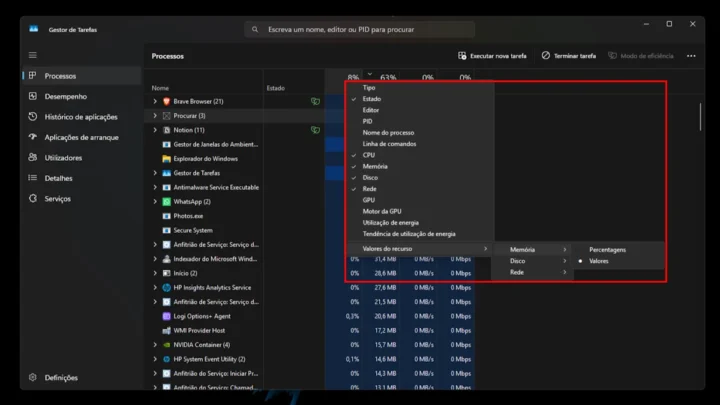Toggle the CPU column checkbox
Viewport: 720px width, 405px height.
(x=368, y=155)
